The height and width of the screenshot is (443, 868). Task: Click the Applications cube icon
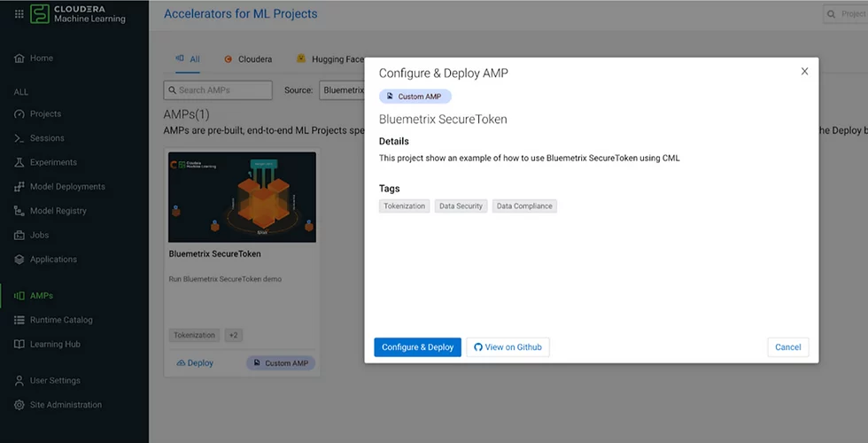coord(19,260)
